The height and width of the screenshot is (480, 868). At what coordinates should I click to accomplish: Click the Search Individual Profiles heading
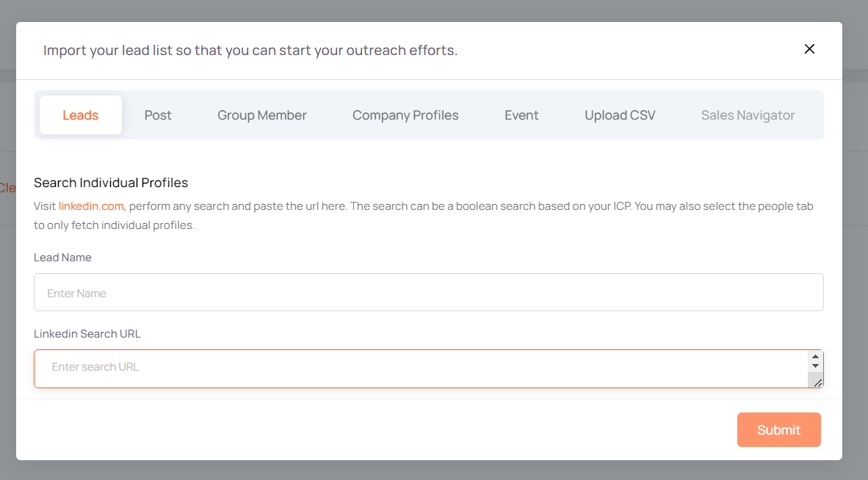[111, 183]
